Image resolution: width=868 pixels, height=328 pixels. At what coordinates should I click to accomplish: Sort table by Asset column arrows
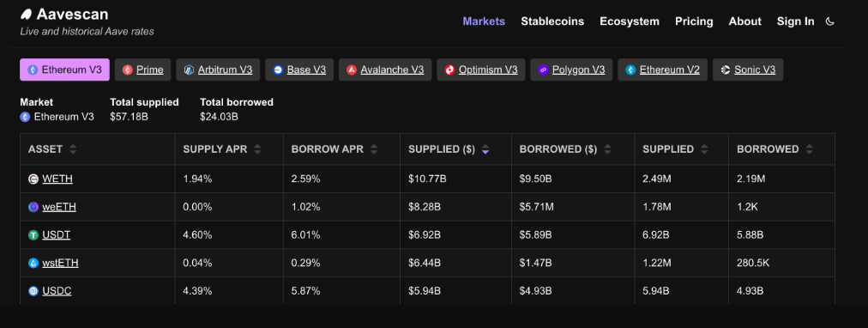73,149
